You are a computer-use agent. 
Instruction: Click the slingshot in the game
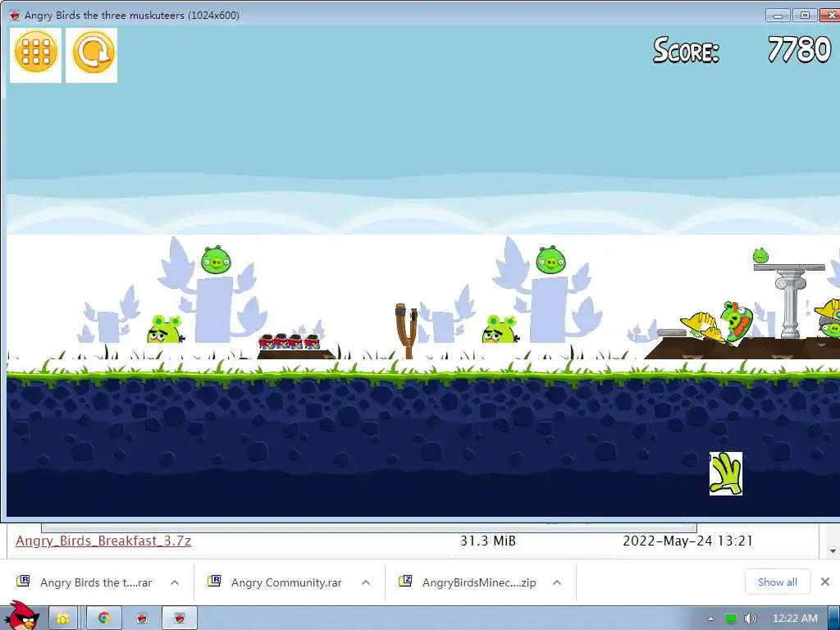[x=407, y=331]
